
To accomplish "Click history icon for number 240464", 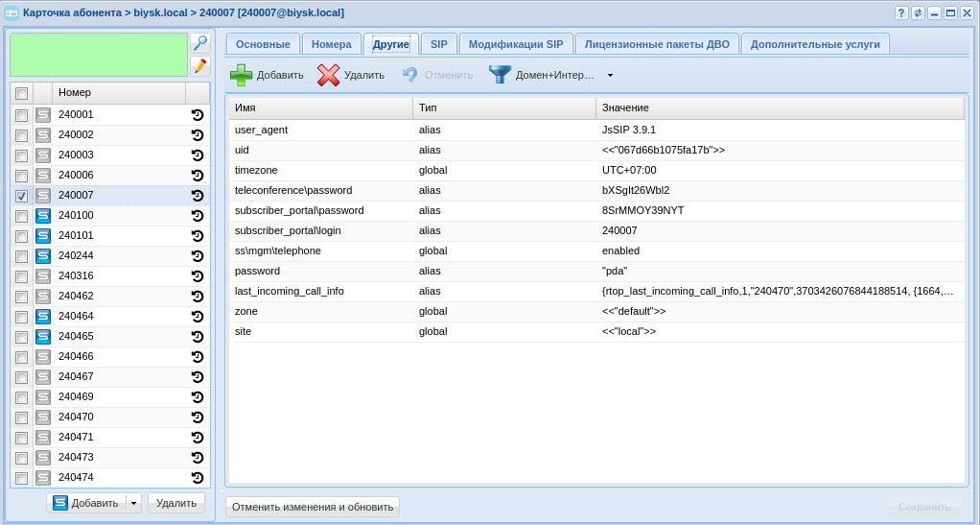I will [198, 317].
